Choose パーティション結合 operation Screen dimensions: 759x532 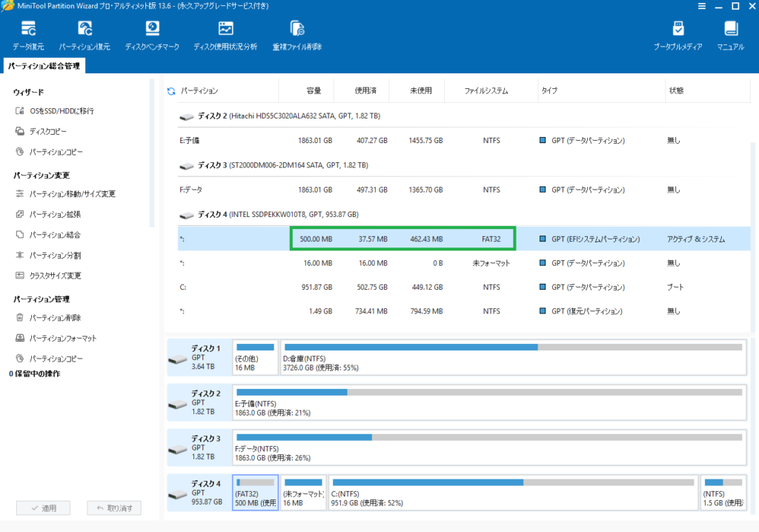[48, 235]
